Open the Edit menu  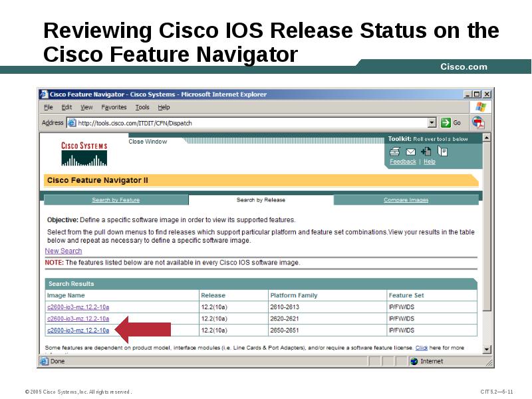66,107
